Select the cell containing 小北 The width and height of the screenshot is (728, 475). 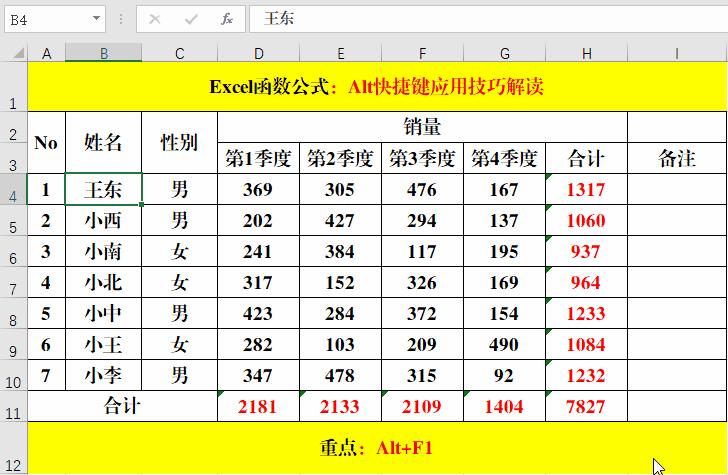pos(104,282)
